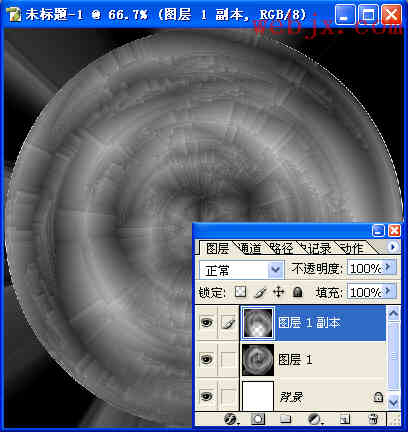The height and width of the screenshot is (432, 408).
Task: Open the 正常 blend mode dropdown
Action: (242, 270)
